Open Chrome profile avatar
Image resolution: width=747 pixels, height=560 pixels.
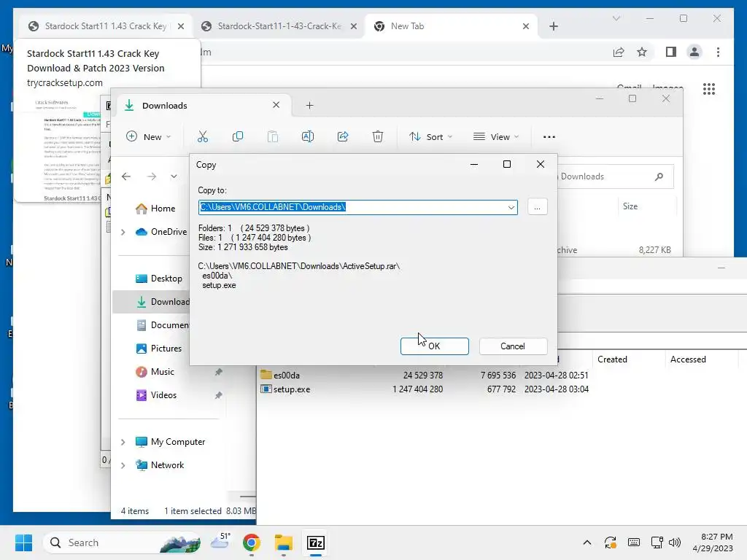tap(694, 52)
